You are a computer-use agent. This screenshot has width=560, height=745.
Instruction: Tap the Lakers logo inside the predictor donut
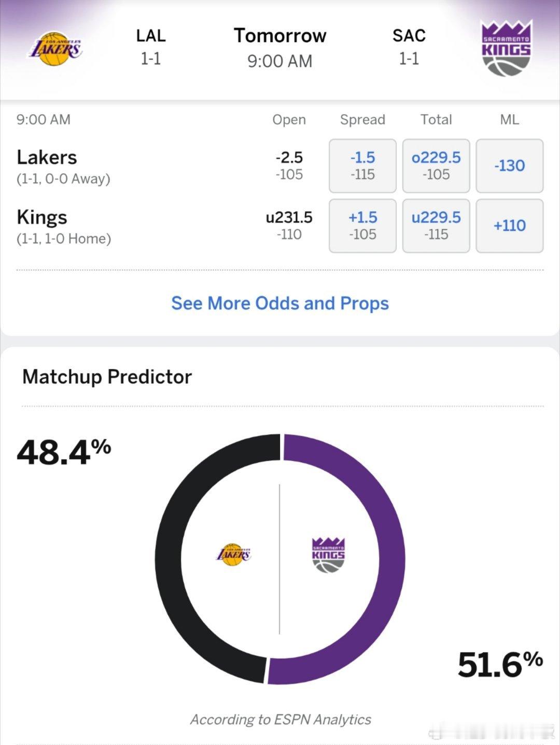pyautogui.click(x=233, y=554)
